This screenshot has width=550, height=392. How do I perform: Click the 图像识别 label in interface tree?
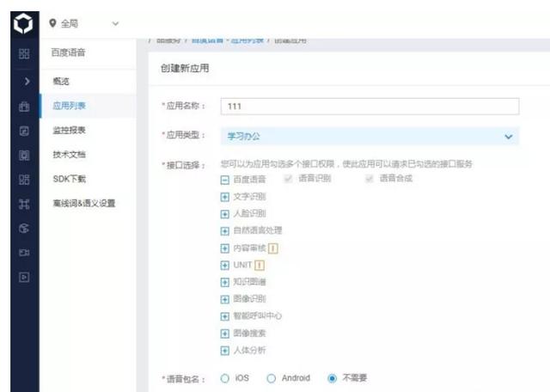click(x=249, y=298)
